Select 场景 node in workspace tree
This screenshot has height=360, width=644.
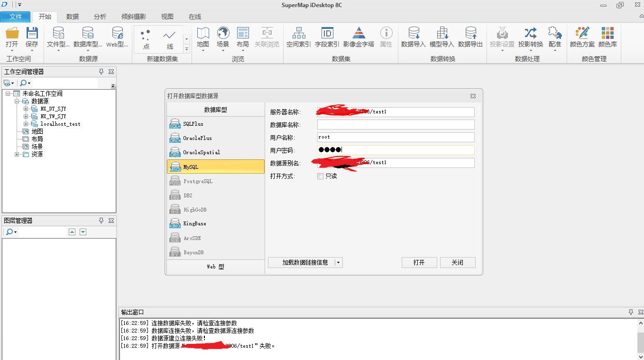[37, 147]
